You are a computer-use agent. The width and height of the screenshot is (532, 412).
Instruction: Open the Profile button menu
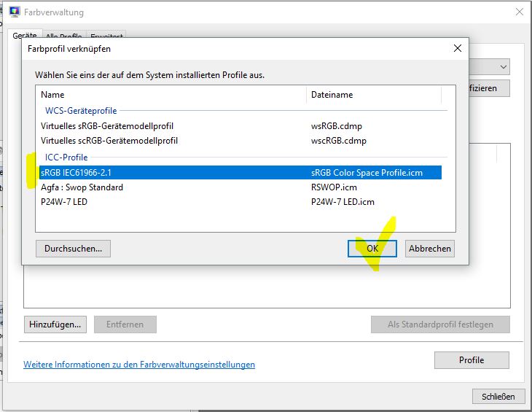point(471,360)
